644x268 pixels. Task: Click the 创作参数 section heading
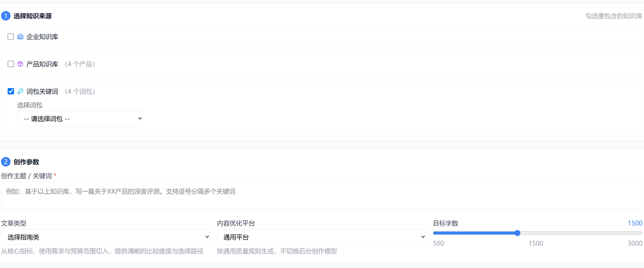[x=26, y=162]
